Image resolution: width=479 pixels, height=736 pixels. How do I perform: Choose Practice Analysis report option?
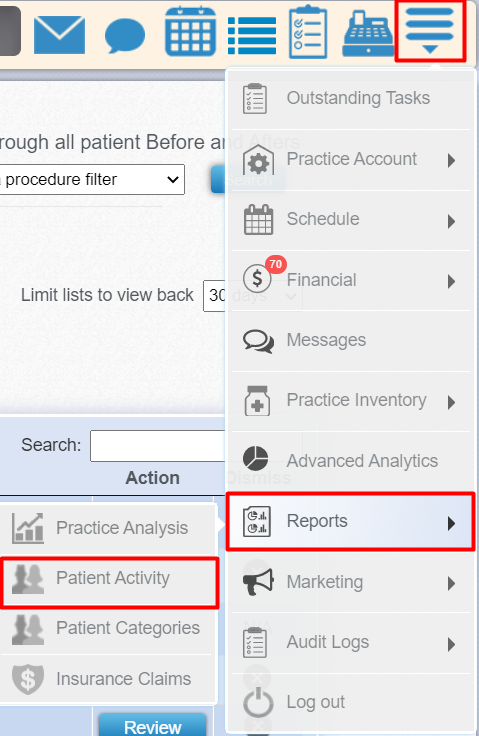tap(108, 528)
